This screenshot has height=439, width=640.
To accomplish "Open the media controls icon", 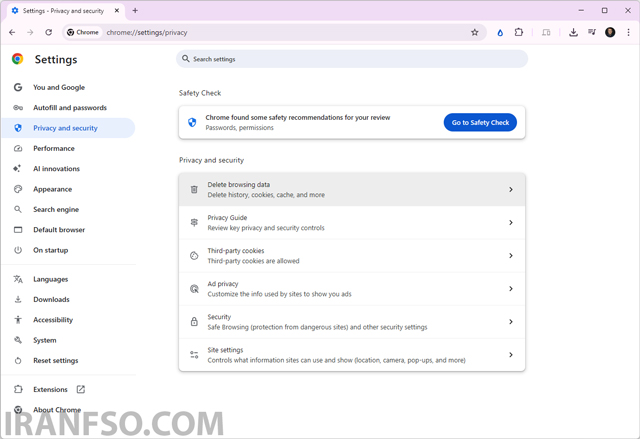I will (592, 32).
